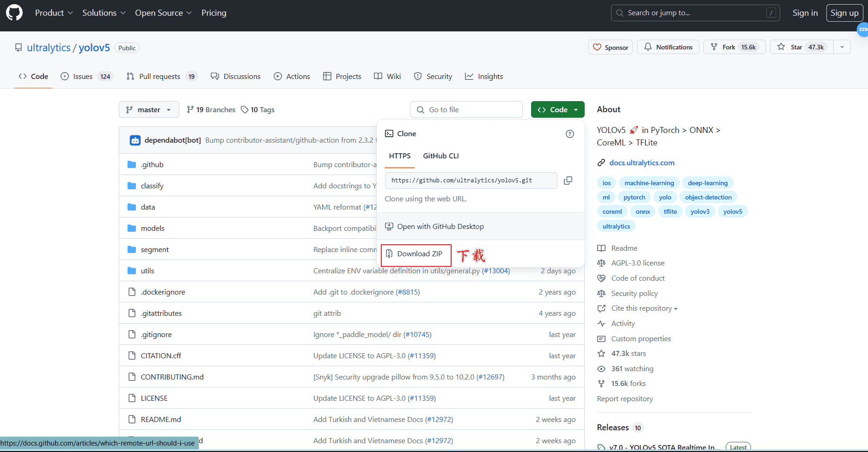Switch to the Issues tab

[86, 76]
